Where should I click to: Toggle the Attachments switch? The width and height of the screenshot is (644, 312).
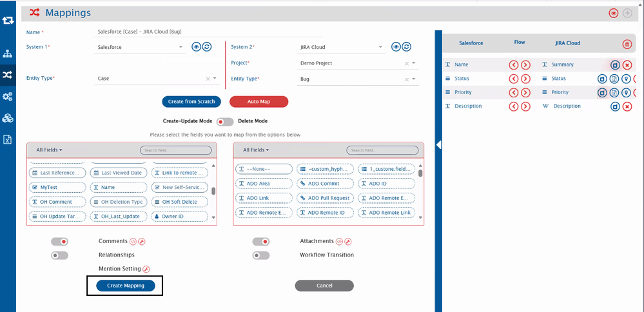261,242
